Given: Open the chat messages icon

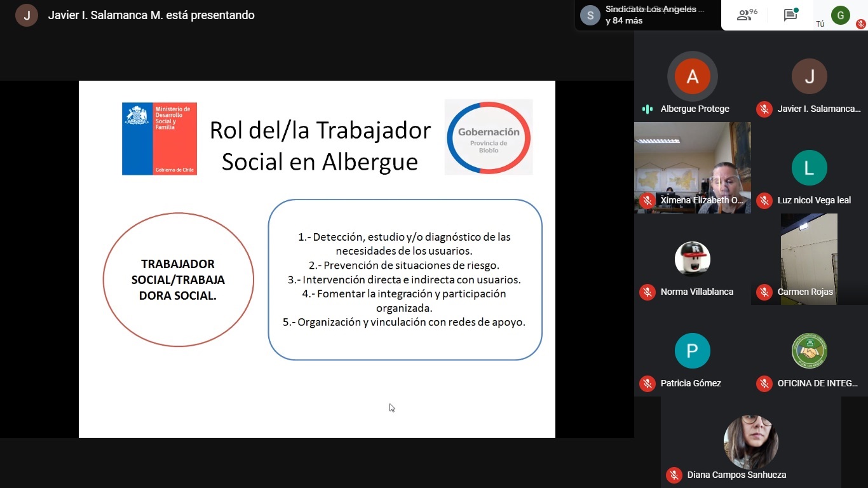Looking at the screenshot, I should click(x=790, y=15).
